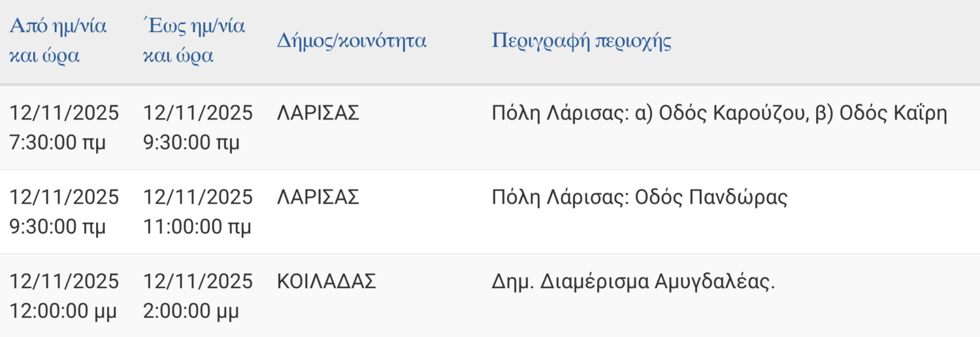This screenshot has height=337, width=980.
Task: Click 'ΛΑΡΙΣΑΣ' in the Οδός Καρούζου row
Action: [x=318, y=113]
